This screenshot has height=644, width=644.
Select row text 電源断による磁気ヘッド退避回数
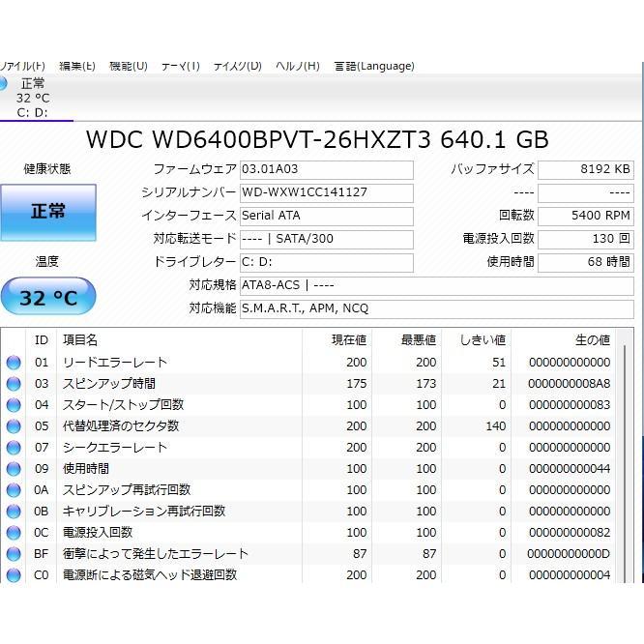pyautogui.click(x=150, y=575)
